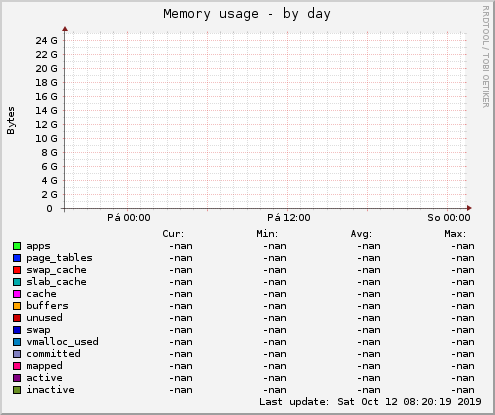Click the 'Pá 12:00' x-axis label
Screen dimensions: 495x415
(x=289, y=218)
